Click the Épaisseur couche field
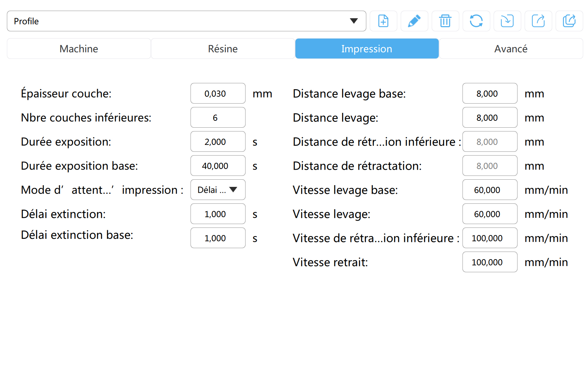The height and width of the screenshot is (392, 588). [218, 93]
